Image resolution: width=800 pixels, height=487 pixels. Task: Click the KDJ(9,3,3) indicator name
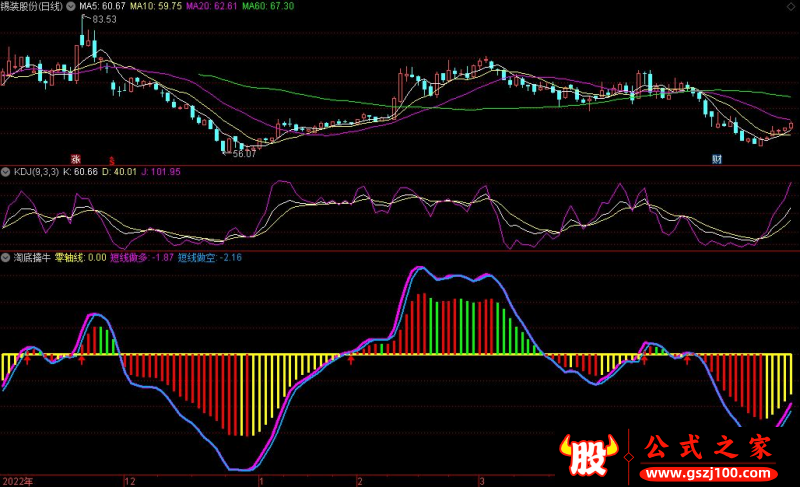tap(36, 172)
